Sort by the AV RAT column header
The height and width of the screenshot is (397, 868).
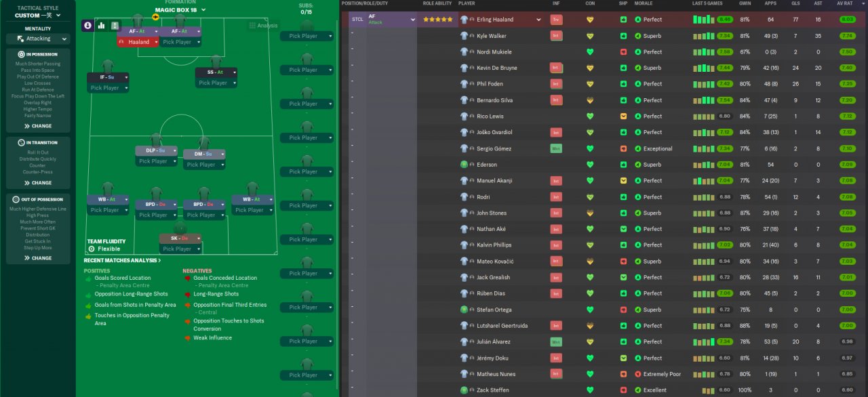[845, 3]
